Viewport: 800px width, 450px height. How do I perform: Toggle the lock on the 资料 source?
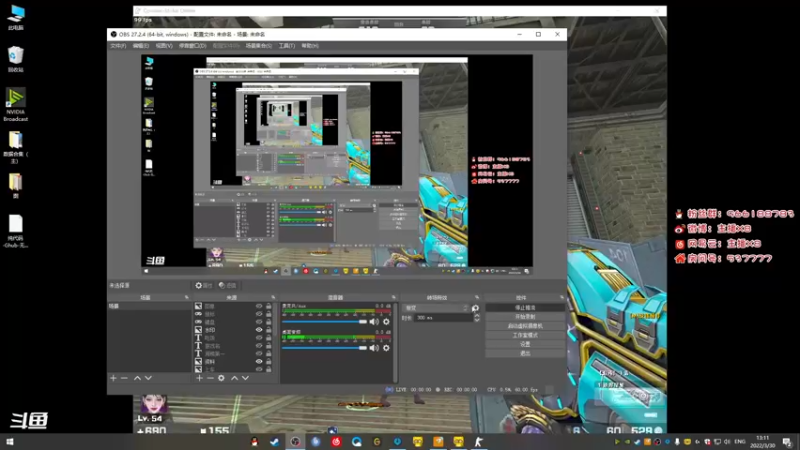click(x=269, y=362)
